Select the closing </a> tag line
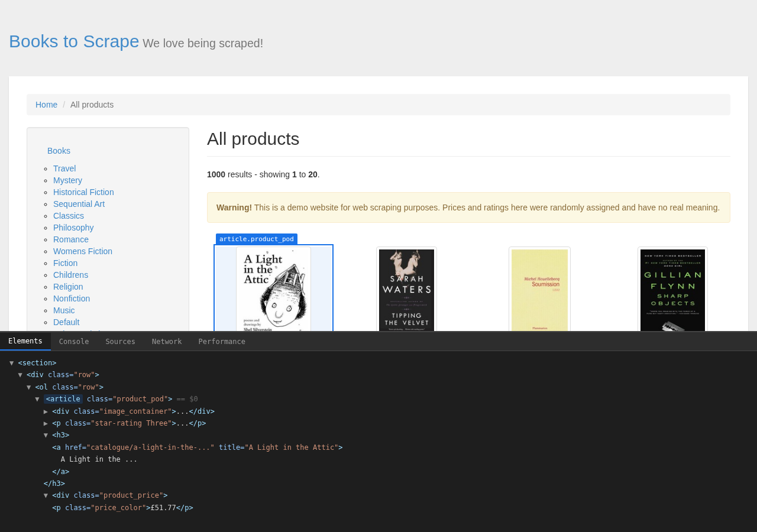The image size is (757, 532). click(x=61, y=472)
